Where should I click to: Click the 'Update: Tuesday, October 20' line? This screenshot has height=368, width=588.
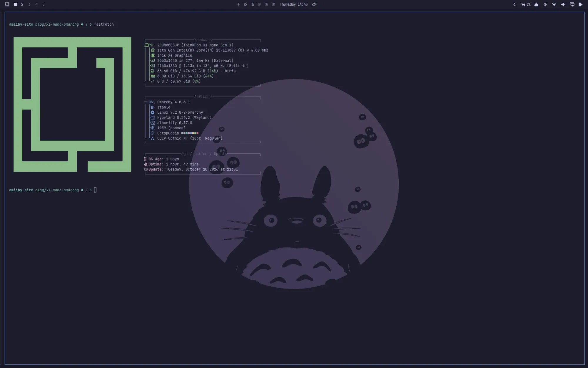(x=191, y=169)
